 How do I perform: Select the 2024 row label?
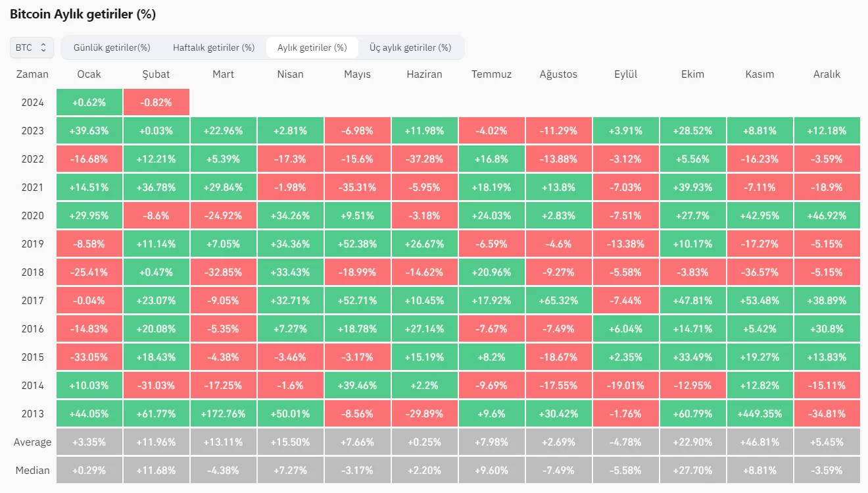pyautogui.click(x=32, y=103)
